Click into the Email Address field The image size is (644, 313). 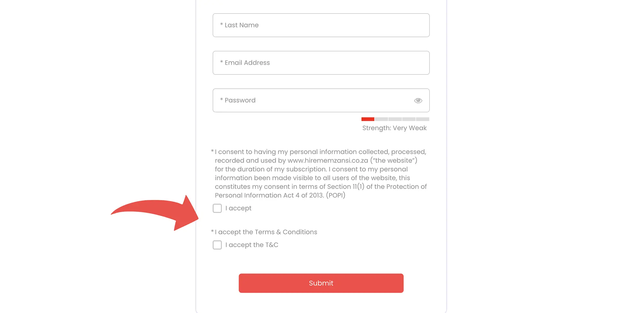tap(321, 63)
